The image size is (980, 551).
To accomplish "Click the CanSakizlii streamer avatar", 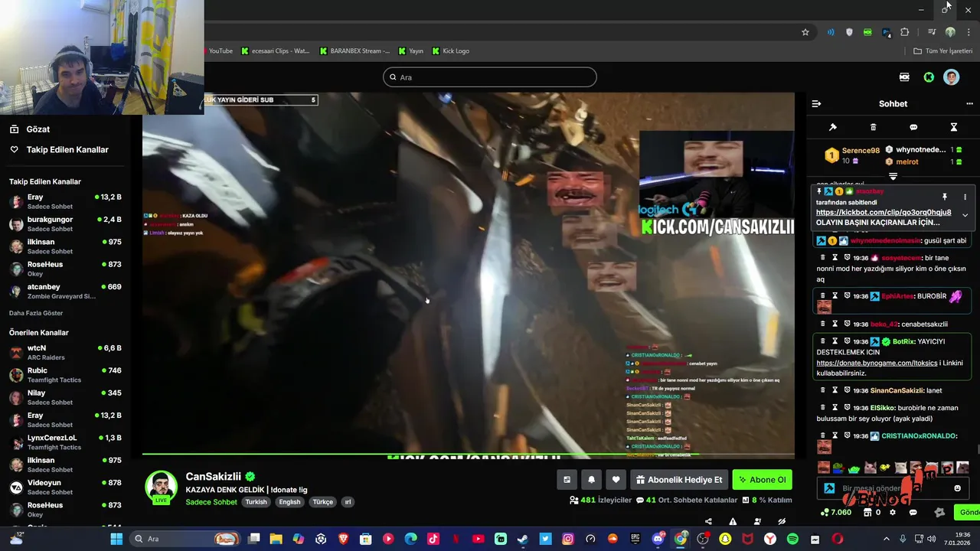I will (161, 487).
